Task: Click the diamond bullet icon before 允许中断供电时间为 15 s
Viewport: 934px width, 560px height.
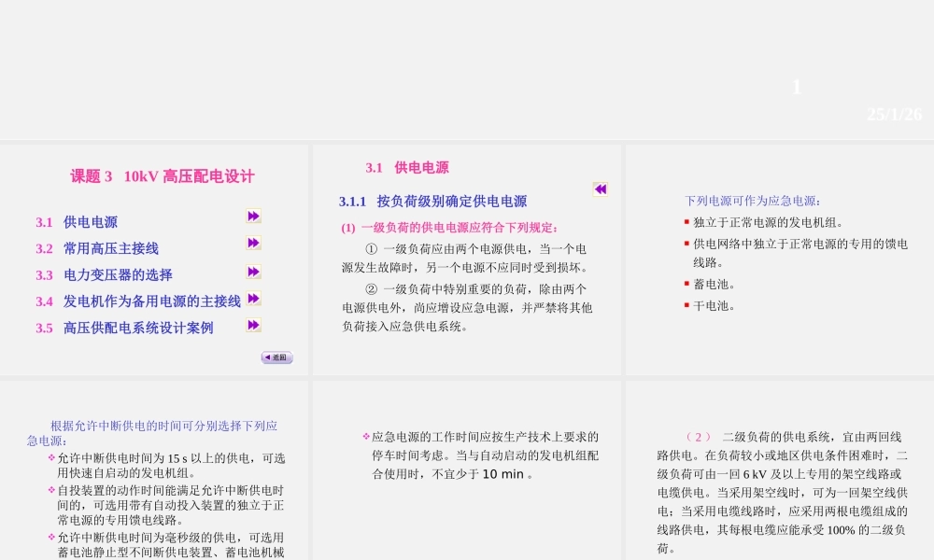Action: [x=53, y=458]
